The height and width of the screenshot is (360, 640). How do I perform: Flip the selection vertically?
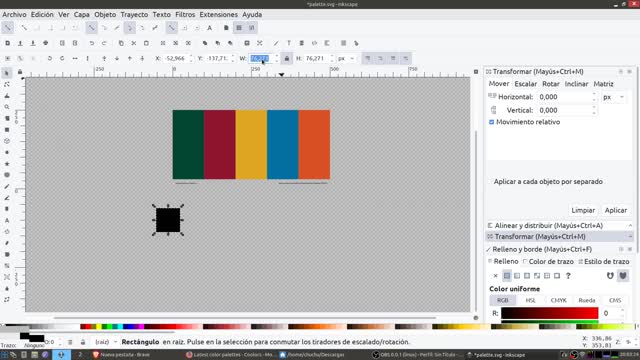point(87,58)
